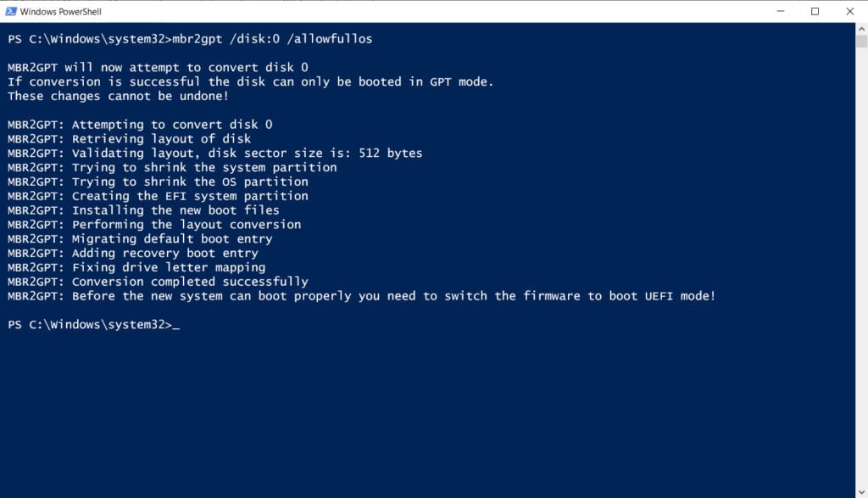Screen dimensions: 868x498
Task: Click the "Attempting to convert disk 0" line
Action: [x=172, y=125]
